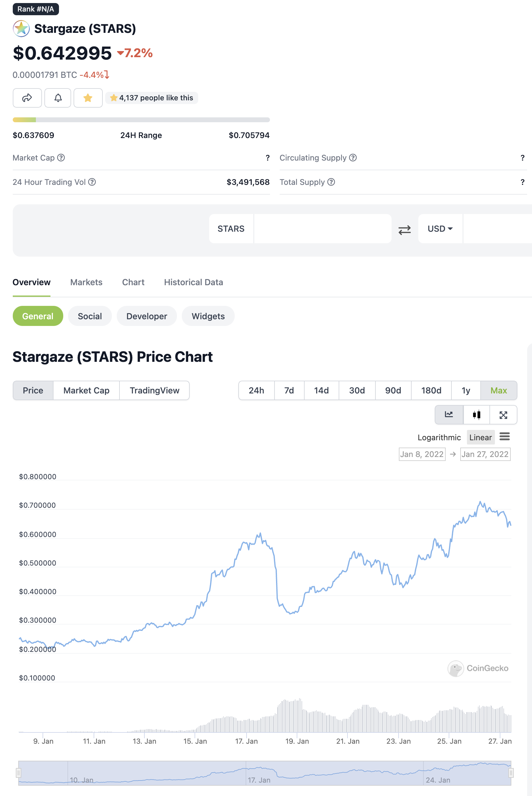The width and height of the screenshot is (532, 796).
Task: Click the 24H low $0.637609
Action: pos(33,135)
